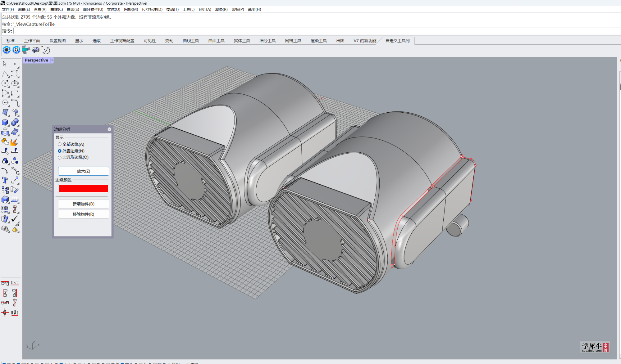Image resolution: width=621 pixels, height=364 pixels.
Task: Select the 外露边缘(N) radio option
Action: coord(71,151)
